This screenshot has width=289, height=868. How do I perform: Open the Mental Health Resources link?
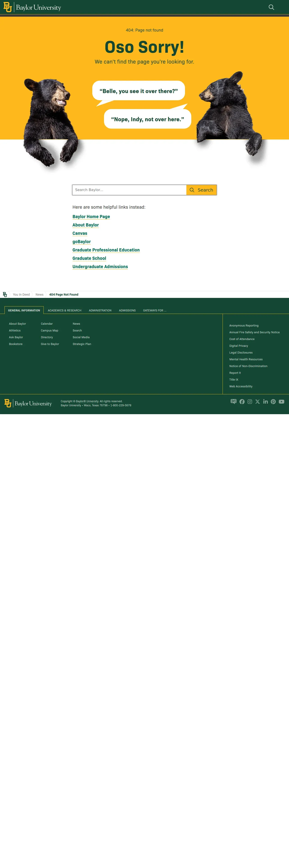246,359
